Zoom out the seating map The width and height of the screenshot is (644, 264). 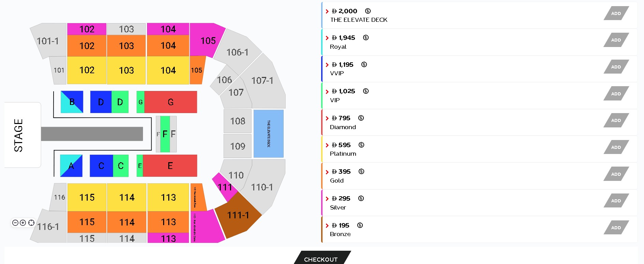[15, 223]
